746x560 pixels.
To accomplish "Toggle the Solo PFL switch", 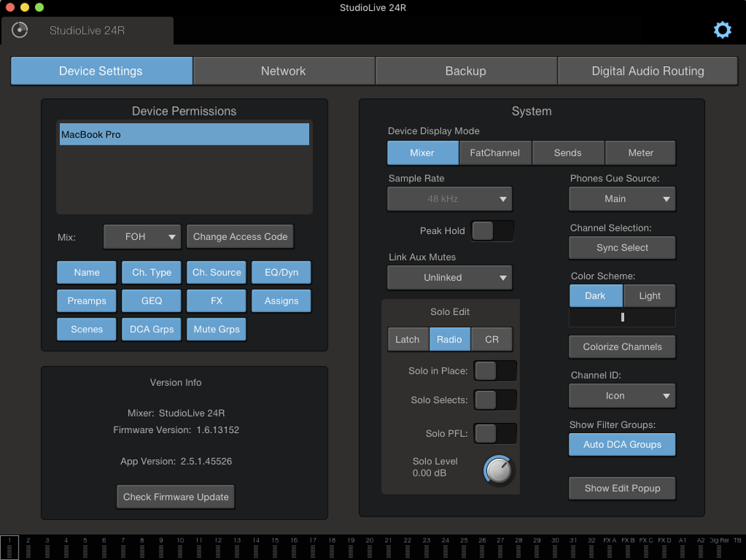I will click(495, 434).
